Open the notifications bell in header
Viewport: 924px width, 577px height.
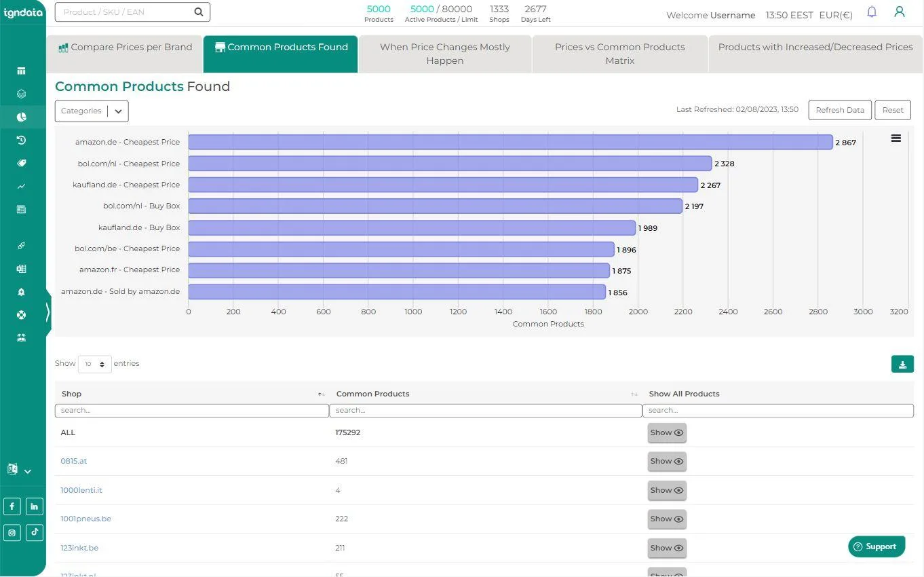(x=872, y=12)
